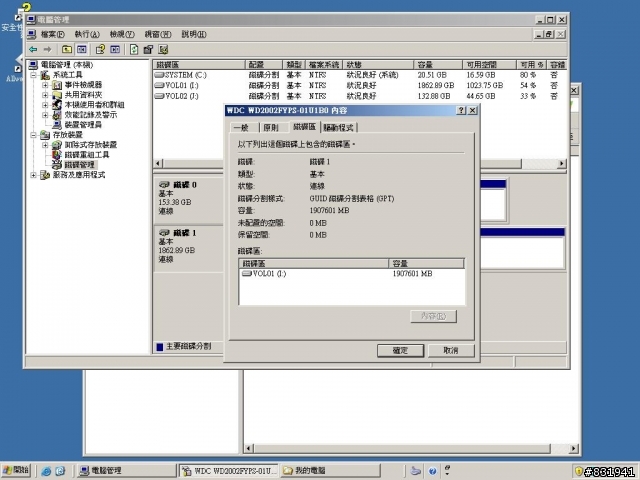The height and width of the screenshot is (480, 640).
Task: Click the grey Forward arrow toolbar icon
Action: pyautogui.click(x=48, y=49)
